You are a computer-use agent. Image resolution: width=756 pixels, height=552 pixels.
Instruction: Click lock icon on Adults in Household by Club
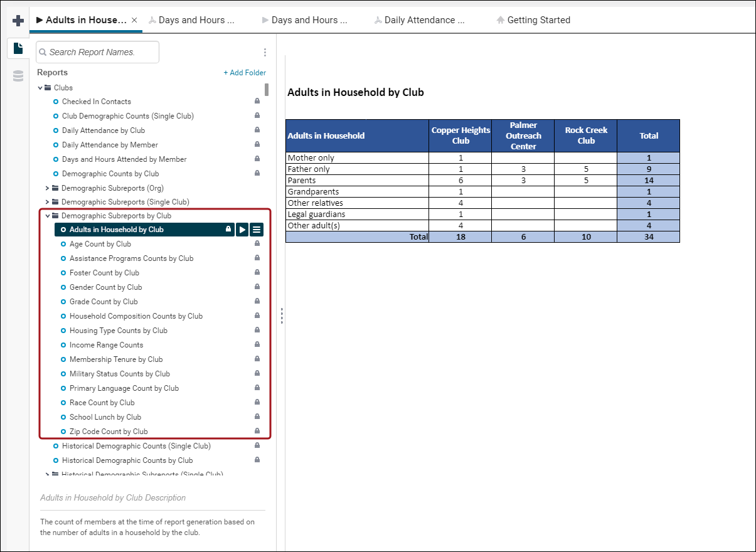(228, 230)
